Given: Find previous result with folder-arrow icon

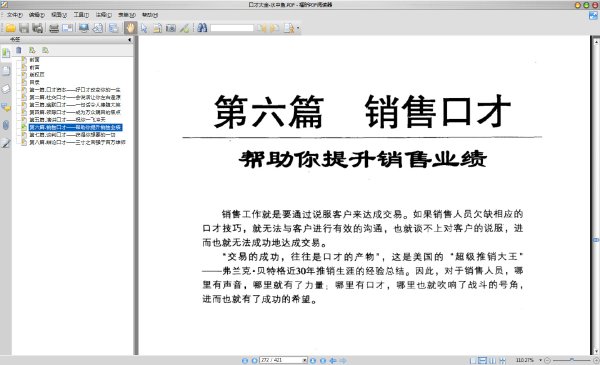Looking at the screenshot, I should (262, 28).
